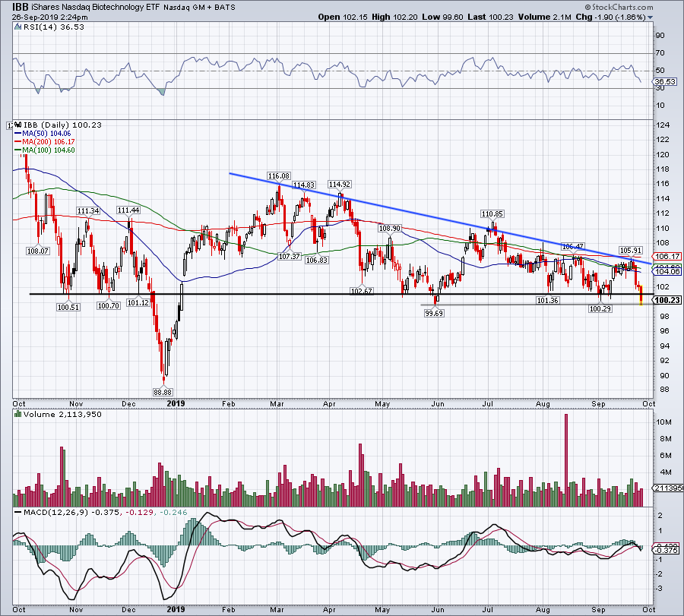Click the 2113950 volume axis tag
Screen dimensions: 684x616
click(x=668, y=488)
